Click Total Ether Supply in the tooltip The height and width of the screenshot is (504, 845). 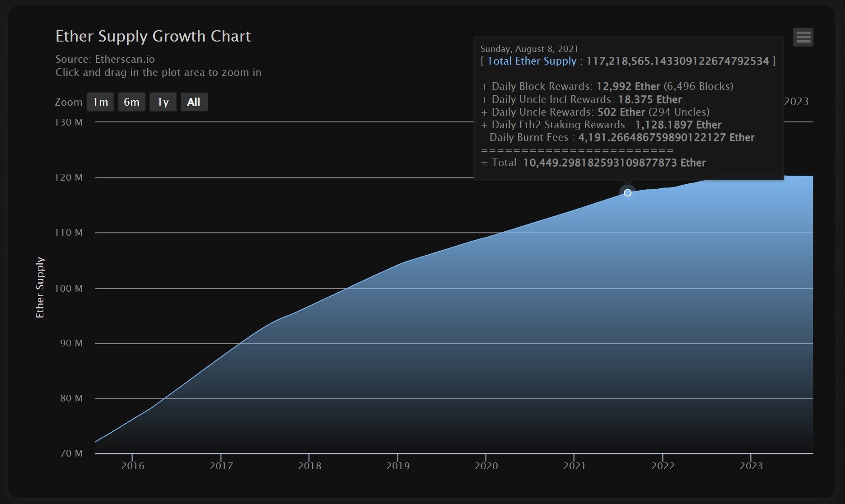pos(532,61)
